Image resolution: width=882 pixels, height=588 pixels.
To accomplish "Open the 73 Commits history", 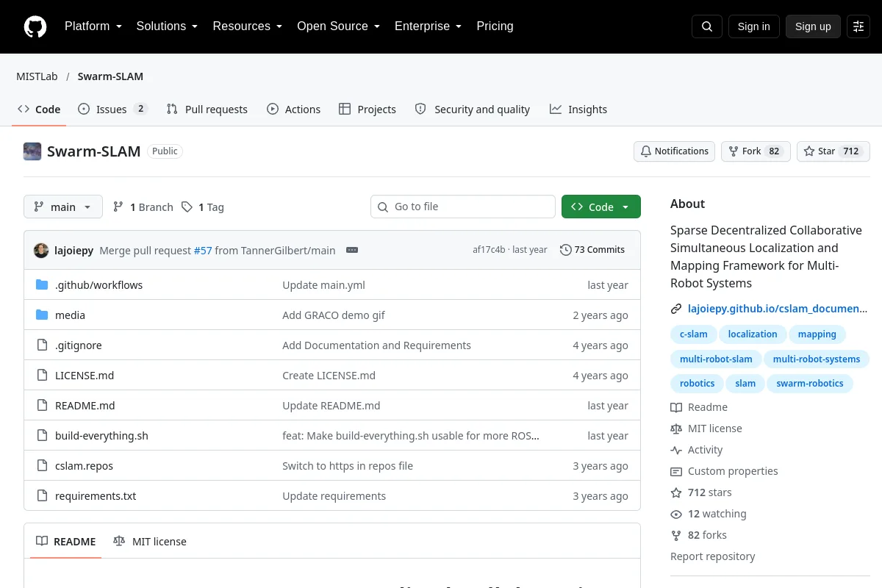I will [592, 250].
